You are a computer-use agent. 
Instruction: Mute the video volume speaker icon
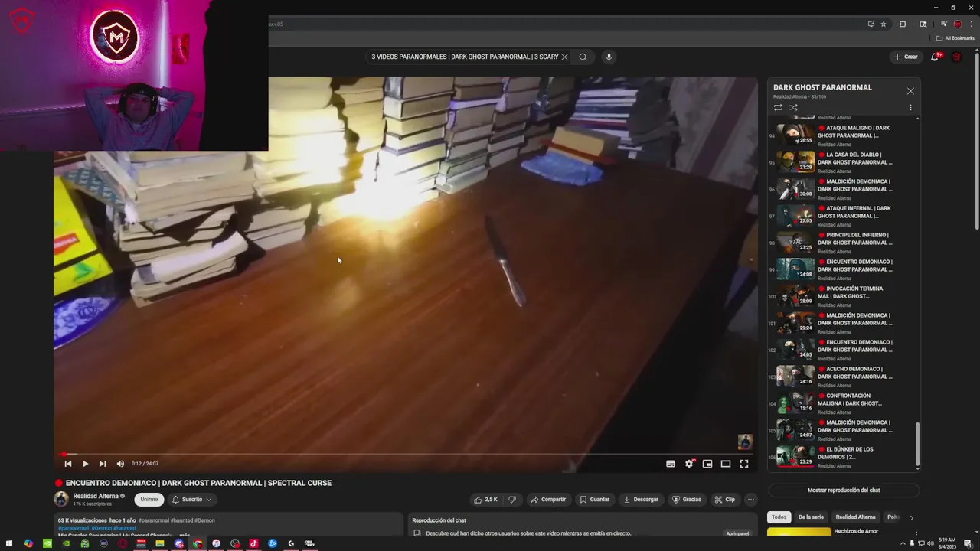(x=120, y=464)
